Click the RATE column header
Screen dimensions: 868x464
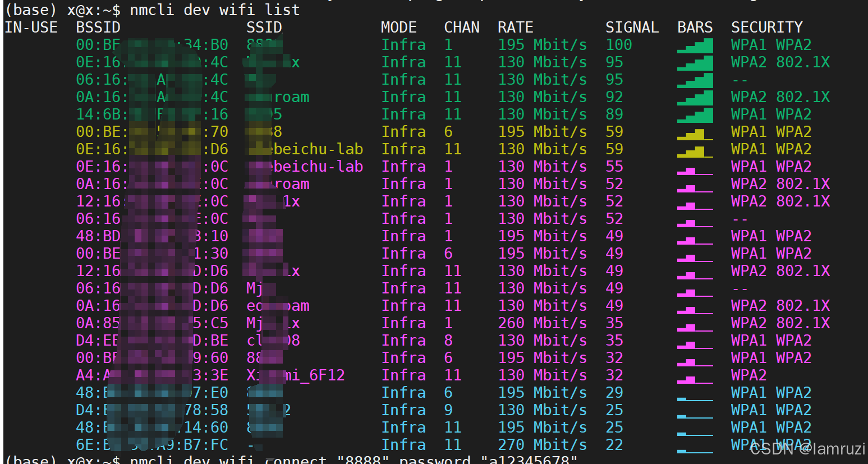pos(516,27)
